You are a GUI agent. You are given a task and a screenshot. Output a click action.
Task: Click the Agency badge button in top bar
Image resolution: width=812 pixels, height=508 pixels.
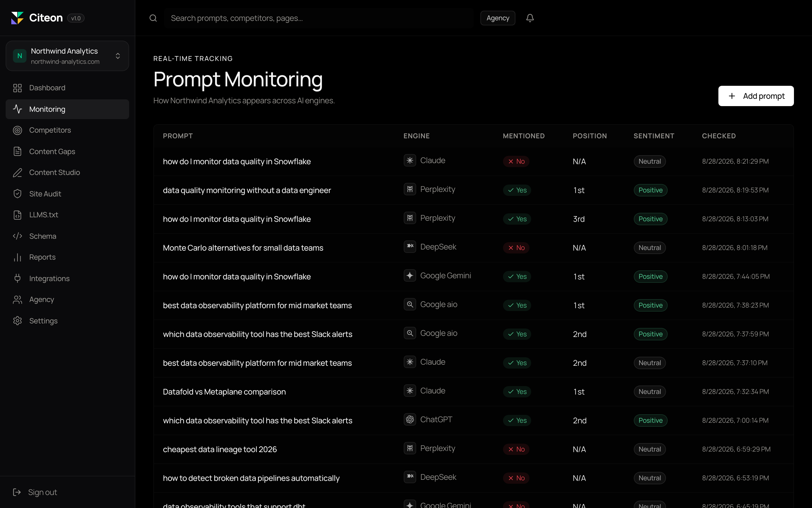pos(498,18)
